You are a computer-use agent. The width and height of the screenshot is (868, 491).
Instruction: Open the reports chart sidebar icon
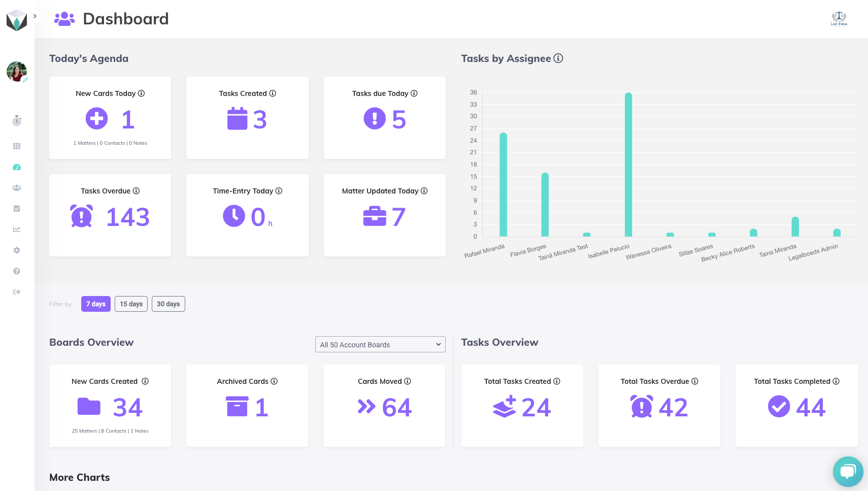[x=17, y=230]
